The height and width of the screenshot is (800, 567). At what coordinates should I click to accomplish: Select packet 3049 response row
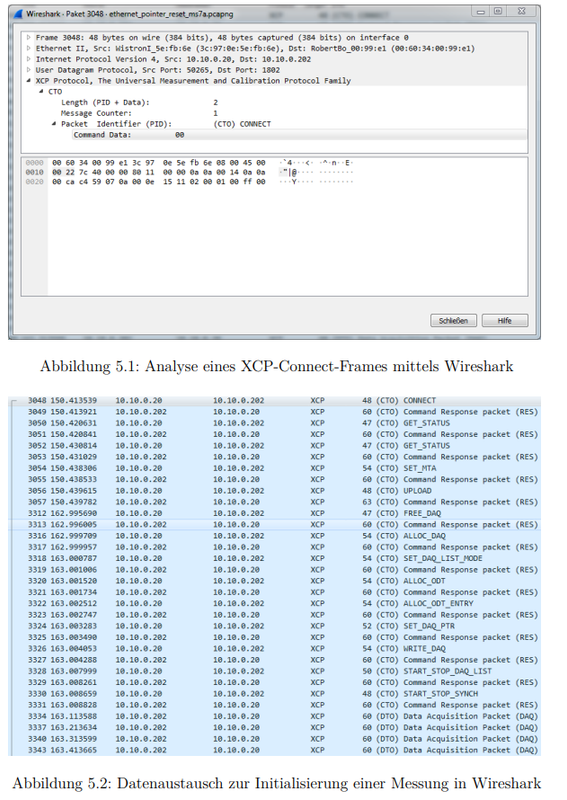(x=275, y=412)
